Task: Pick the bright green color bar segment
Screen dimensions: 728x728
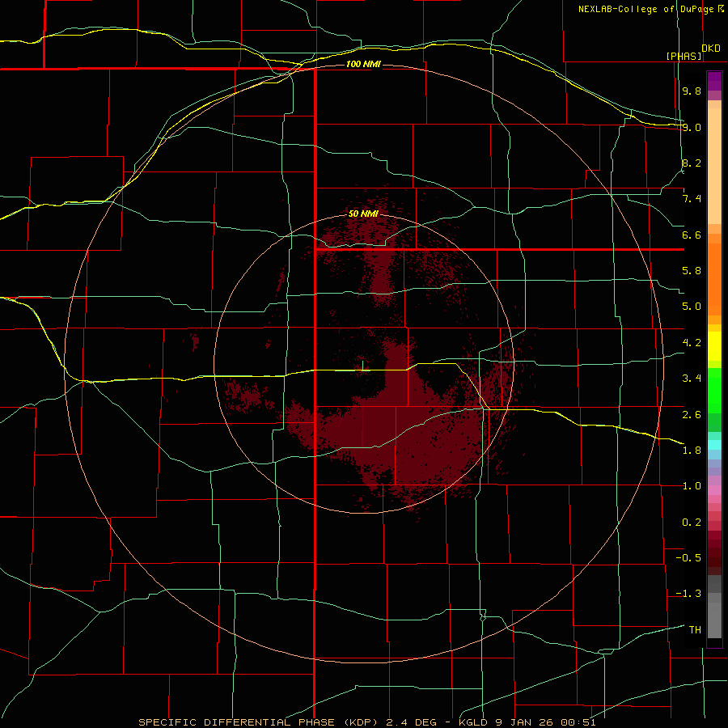Action: 714,390
